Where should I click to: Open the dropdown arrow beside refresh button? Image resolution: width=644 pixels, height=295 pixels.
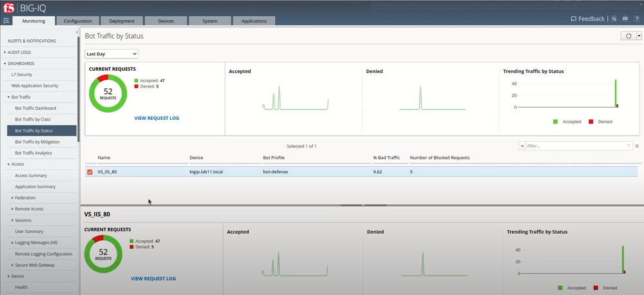tap(638, 36)
